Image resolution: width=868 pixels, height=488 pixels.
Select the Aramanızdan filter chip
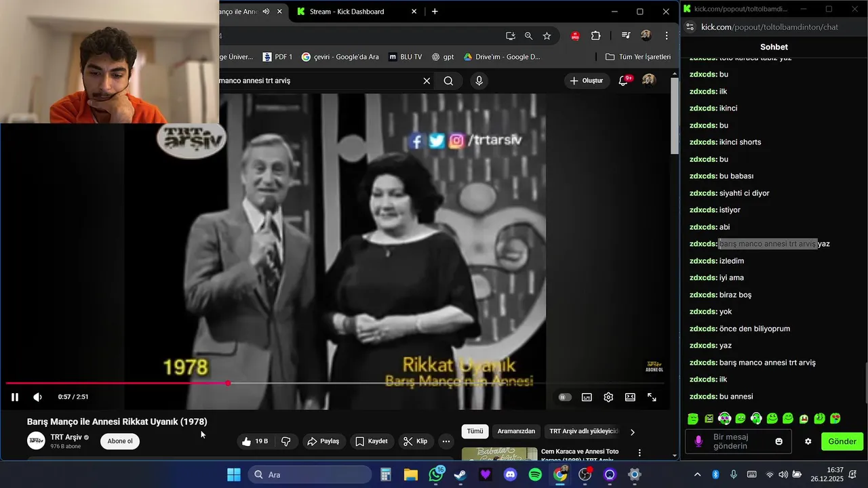[516, 431]
